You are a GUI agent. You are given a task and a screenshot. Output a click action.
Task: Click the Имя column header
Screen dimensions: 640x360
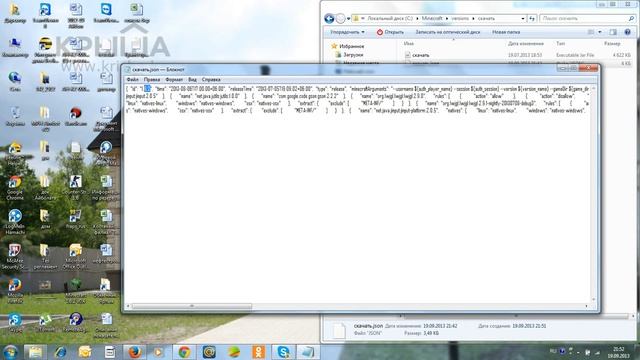pyautogui.click(x=409, y=43)
